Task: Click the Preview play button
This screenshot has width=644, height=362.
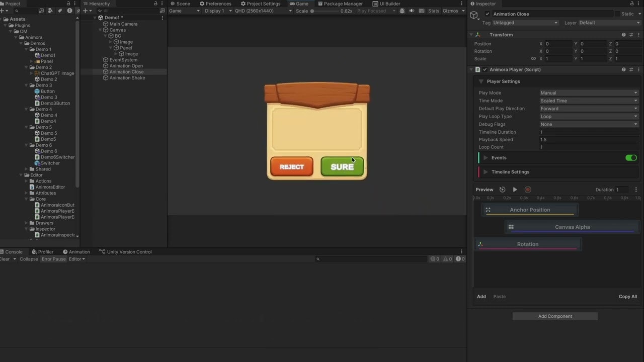Action: pos(515,190)
